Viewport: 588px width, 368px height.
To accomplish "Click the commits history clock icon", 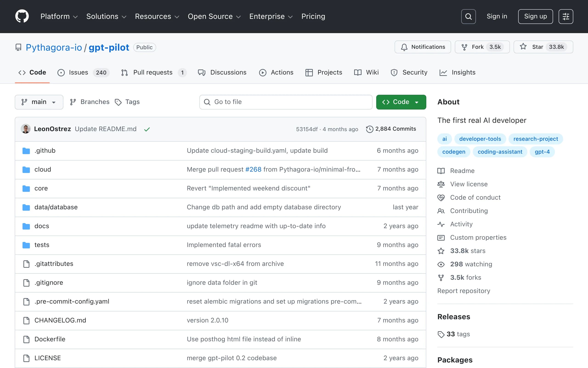I will click(x=370, y=129).
